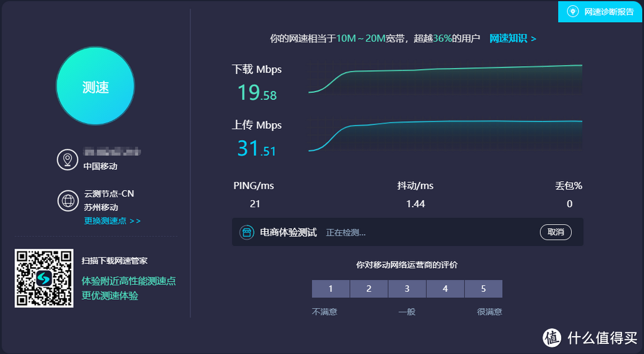Click the upload speed chart area

[x=444, y=136]
